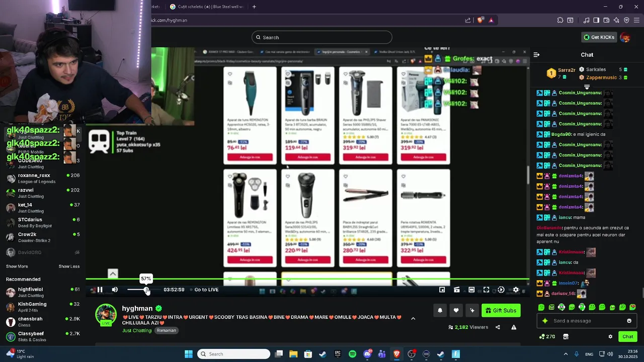
Task: Click the Romanian language tag
Action: coord(166,330)
